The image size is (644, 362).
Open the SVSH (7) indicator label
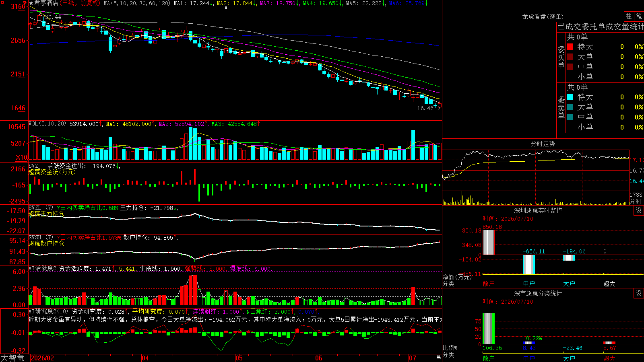(41, 238)
